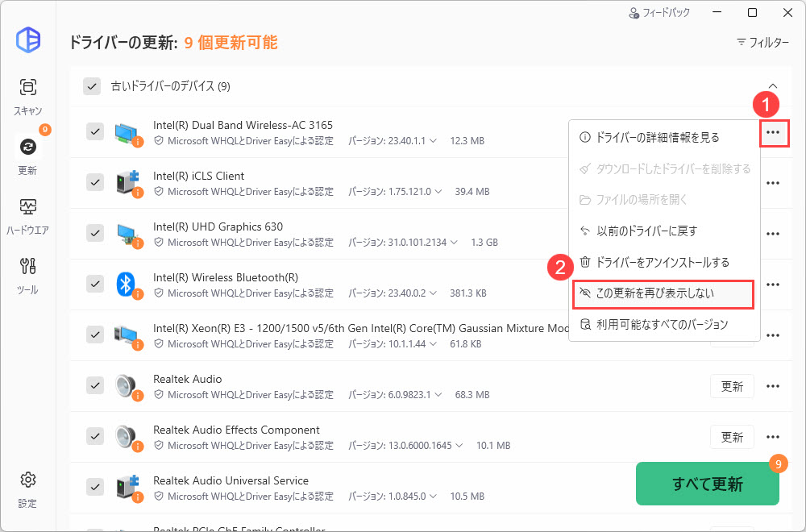Open more options for Wireless-AC 3165
This screenshot has width=806, height=532.
[773, 133]
